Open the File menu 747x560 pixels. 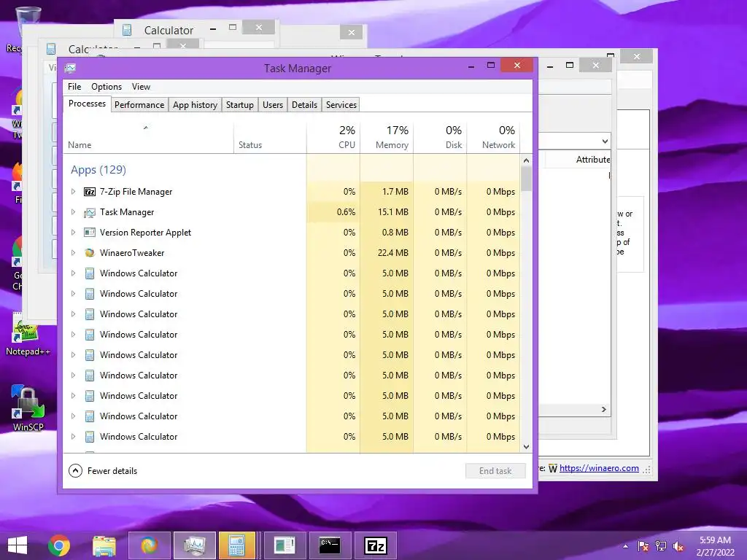tap(74, 87)
